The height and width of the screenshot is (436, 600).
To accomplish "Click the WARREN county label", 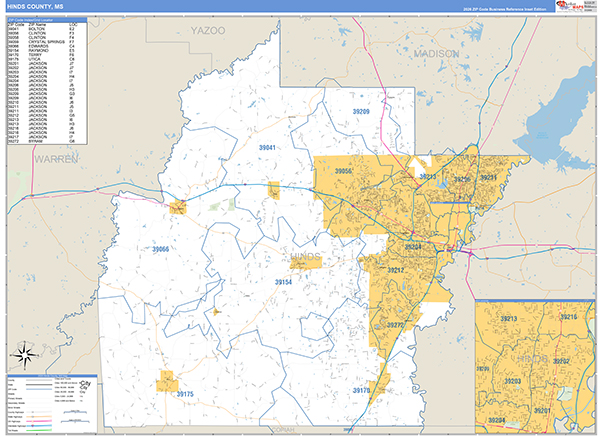I will [54, 159].
